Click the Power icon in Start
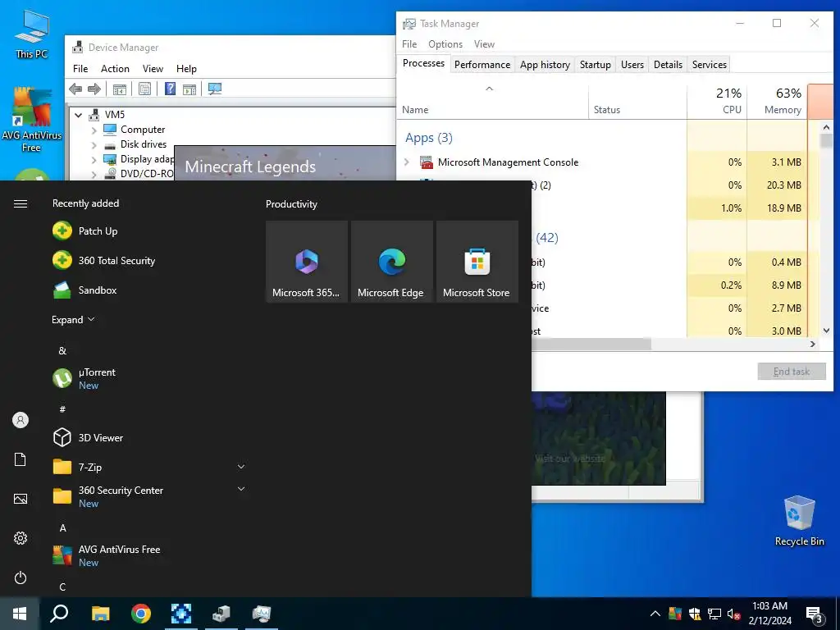Viewport: 840px width, 630px height. point(21,577)
